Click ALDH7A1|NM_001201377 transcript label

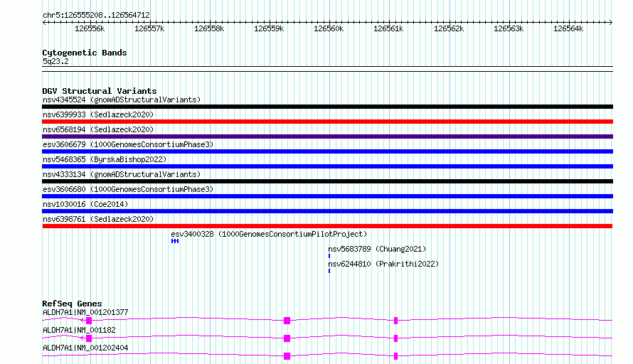click(x=85, y=312)
